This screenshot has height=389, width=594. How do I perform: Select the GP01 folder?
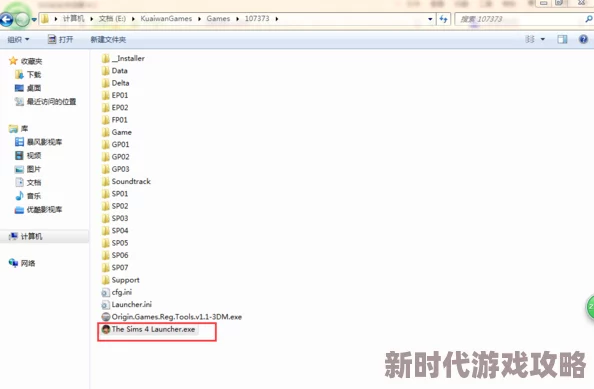coord(116,145)
